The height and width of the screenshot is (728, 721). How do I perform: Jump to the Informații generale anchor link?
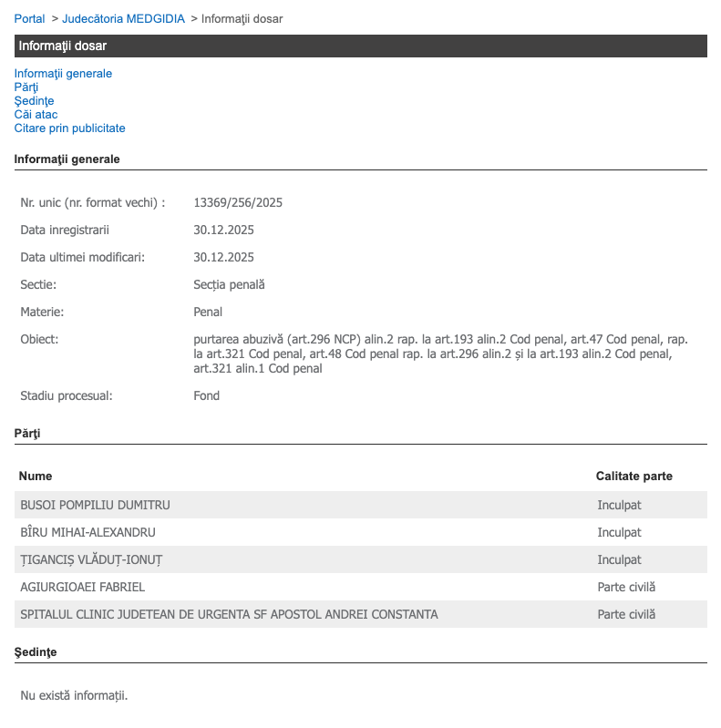coord(63,74)
